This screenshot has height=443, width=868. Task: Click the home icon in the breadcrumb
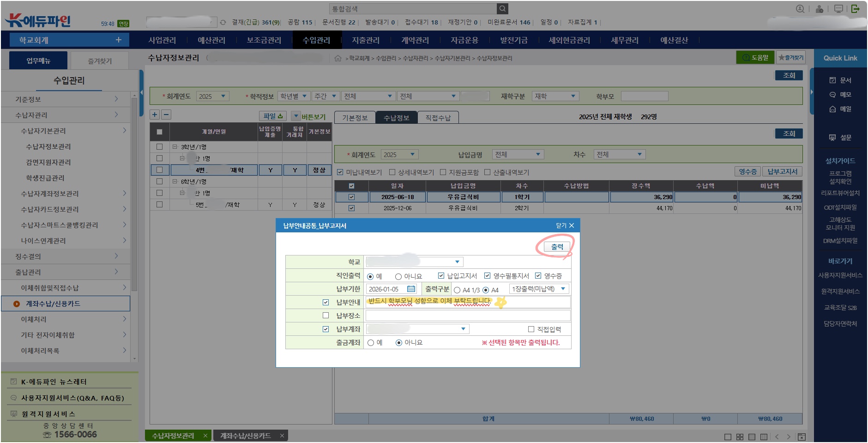[x=338, y=58]
